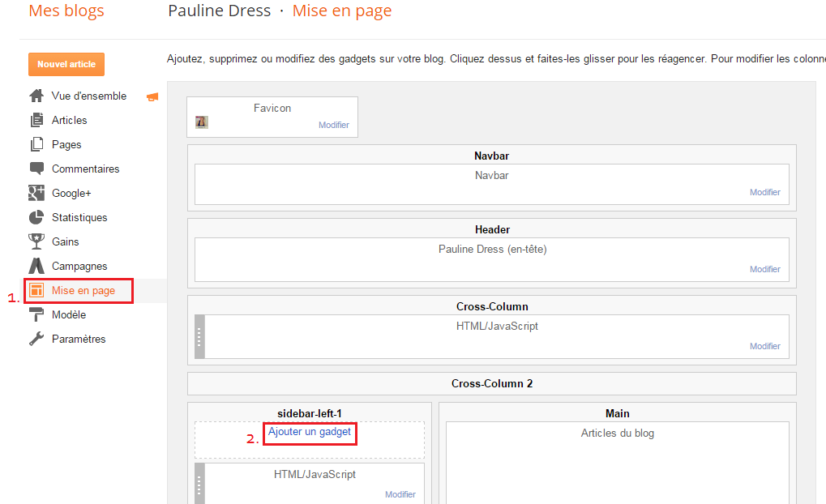Viewport: 826px width, 504px height.
Task: Click the Commentaires speech bubble icon
Action: tap(36, 169)
